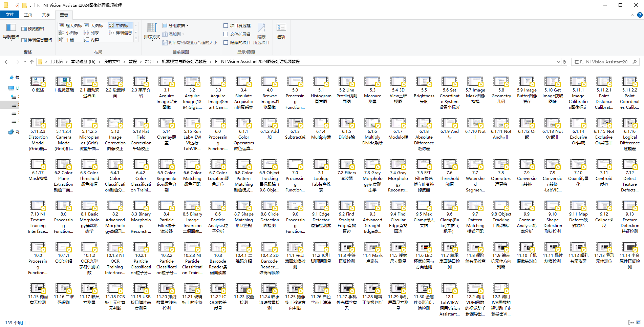The image size is (644, 327).
Task: Select medium icons (中图标) view
Action: 120,25
